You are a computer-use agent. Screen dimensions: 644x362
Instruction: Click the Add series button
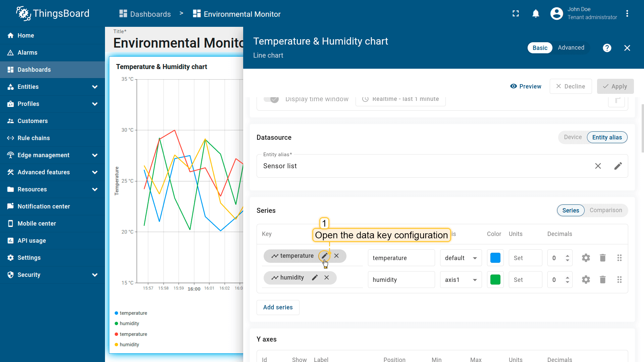[278, 307]
